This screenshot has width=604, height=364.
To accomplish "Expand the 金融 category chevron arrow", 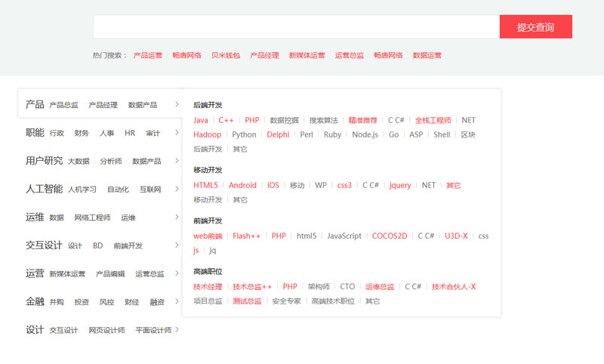I will click(x=177, y=301).
